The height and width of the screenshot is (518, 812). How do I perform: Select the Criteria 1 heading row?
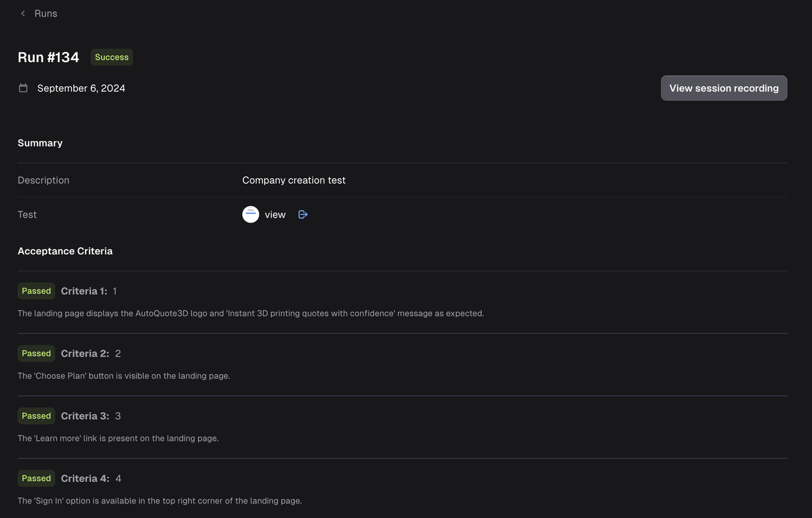tap(84, 290)
